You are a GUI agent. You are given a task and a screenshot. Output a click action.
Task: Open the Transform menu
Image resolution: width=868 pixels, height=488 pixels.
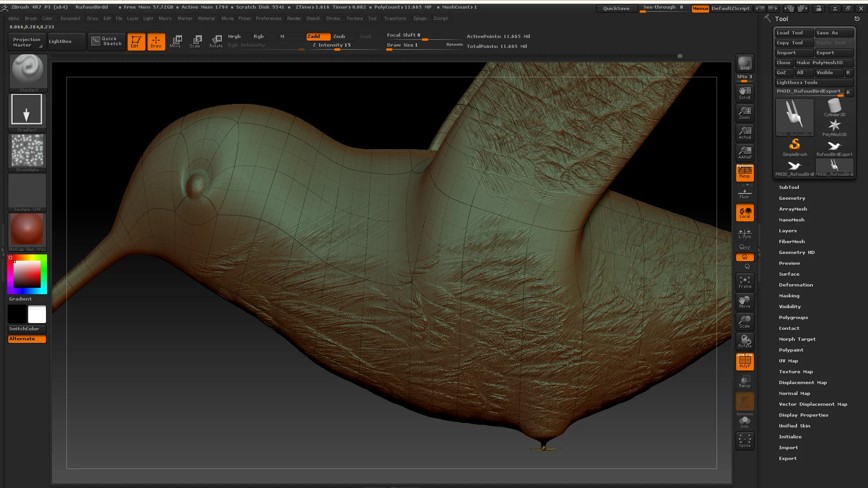coord(395,19)
